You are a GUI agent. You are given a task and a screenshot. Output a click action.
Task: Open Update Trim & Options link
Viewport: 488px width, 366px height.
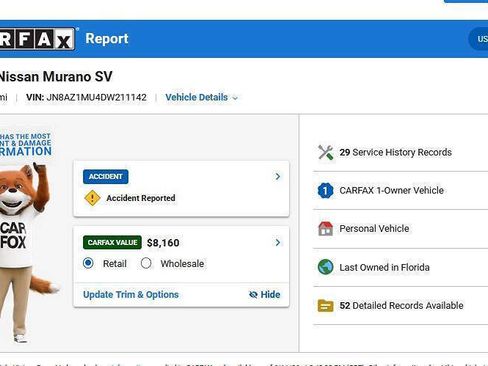131,295
